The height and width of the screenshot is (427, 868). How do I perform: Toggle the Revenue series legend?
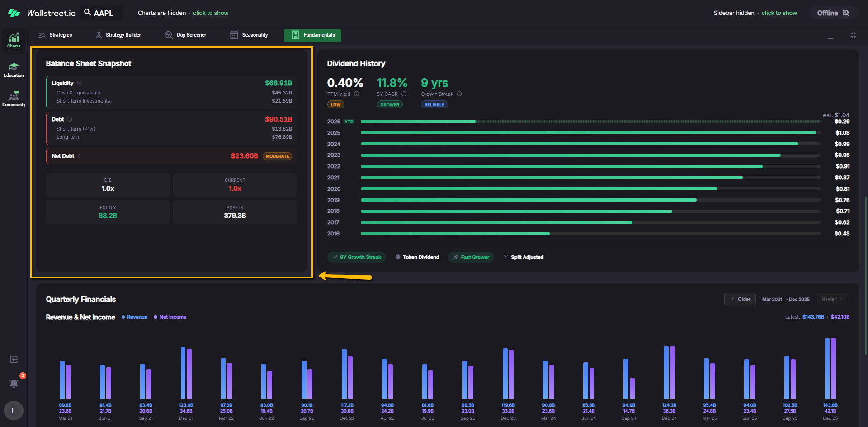pos(134,317)
